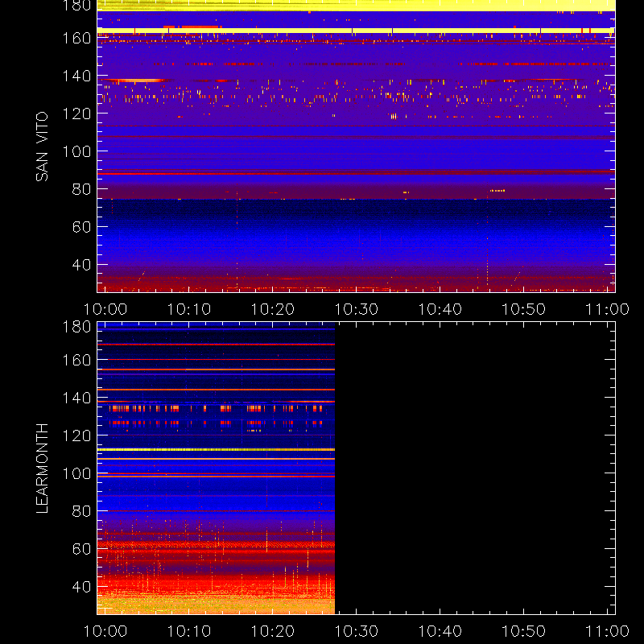Select the 40 frequency label on Learmonth plot
Viewport: 644px width, 644px height.
coord(81,587)
